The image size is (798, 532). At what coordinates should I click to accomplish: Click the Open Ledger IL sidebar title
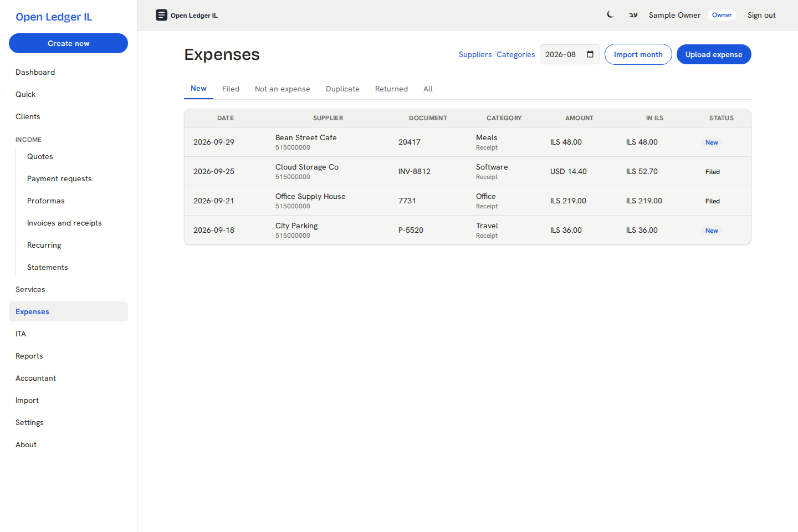pyautogui.click(x=54, y=17)
